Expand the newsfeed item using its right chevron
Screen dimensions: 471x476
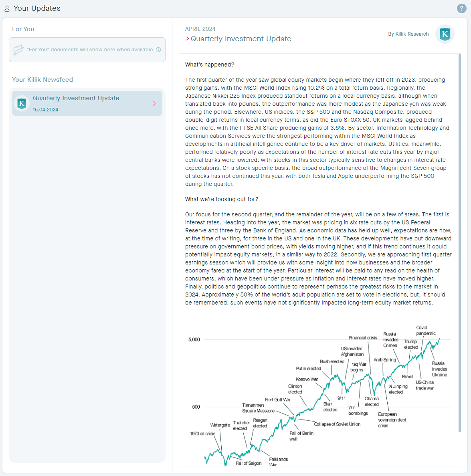[x=154, y=104]
